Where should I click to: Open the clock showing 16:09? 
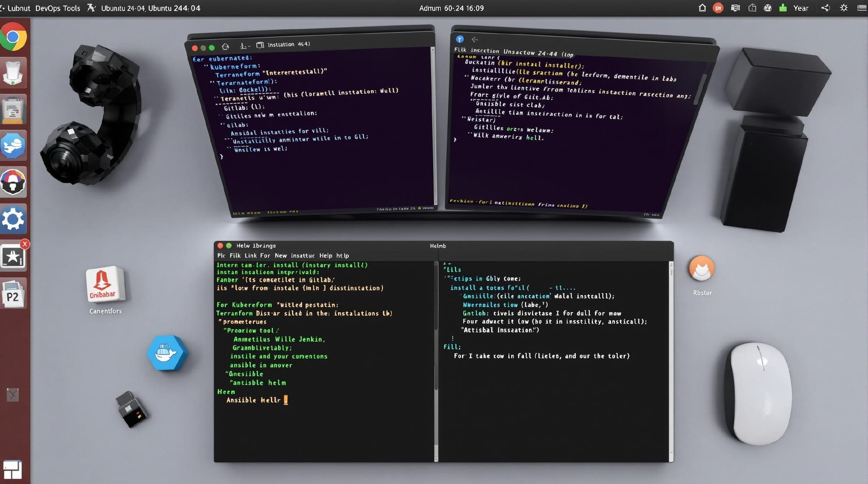(x=451, y=8)
